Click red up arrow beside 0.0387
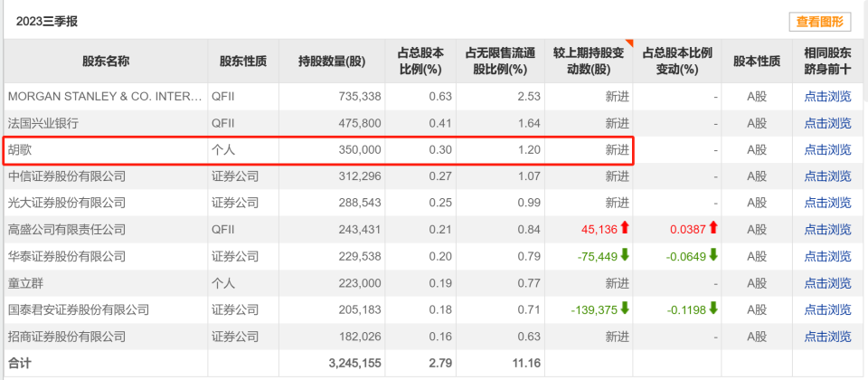Viewport: 868px width, 380px height. 712,229
